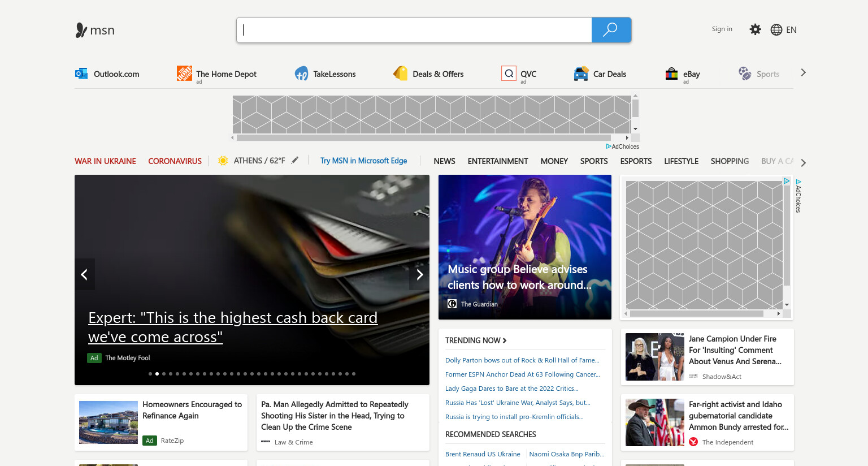Click the Deals & Offers tag icon

coord(401,74)
